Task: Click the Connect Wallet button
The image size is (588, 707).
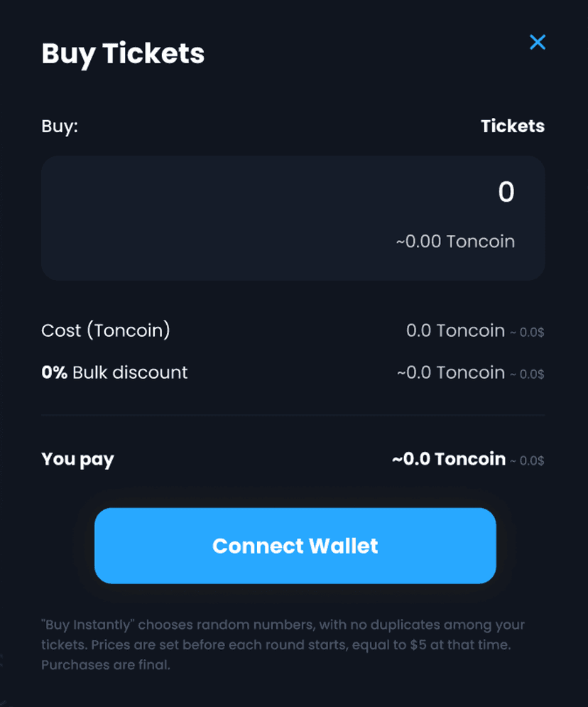Action: click(x=295, y=546)
